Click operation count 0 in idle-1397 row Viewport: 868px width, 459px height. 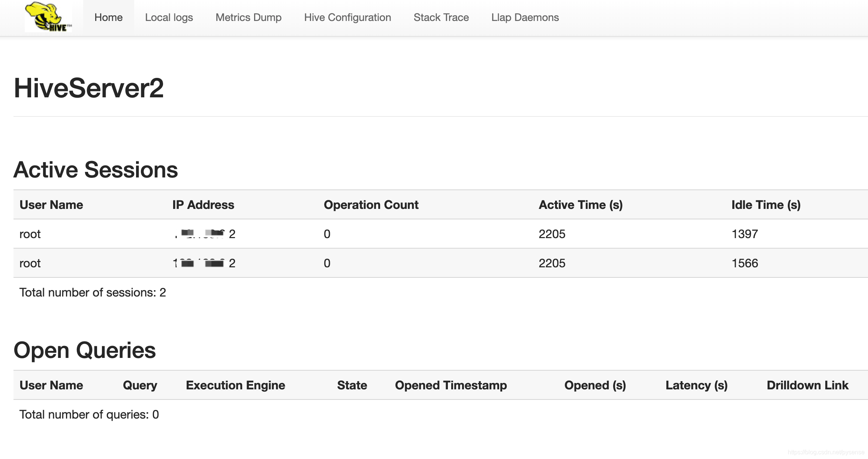(x=327, y=234)
